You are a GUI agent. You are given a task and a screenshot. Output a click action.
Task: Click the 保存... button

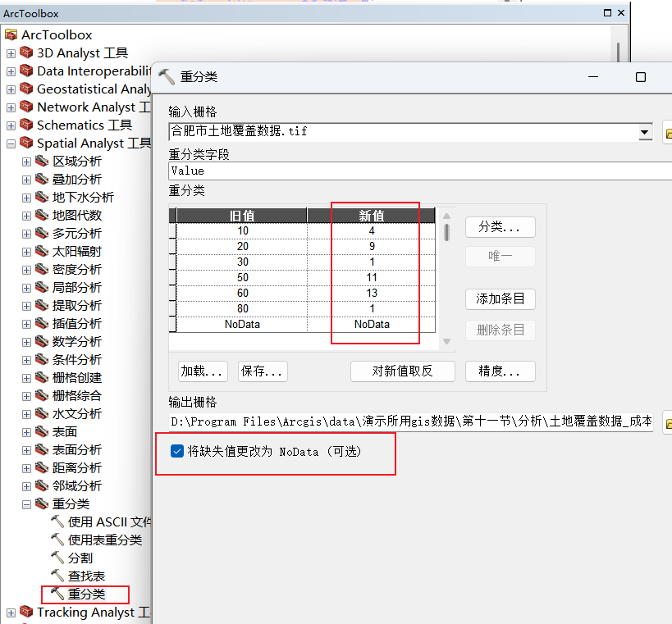263,371
